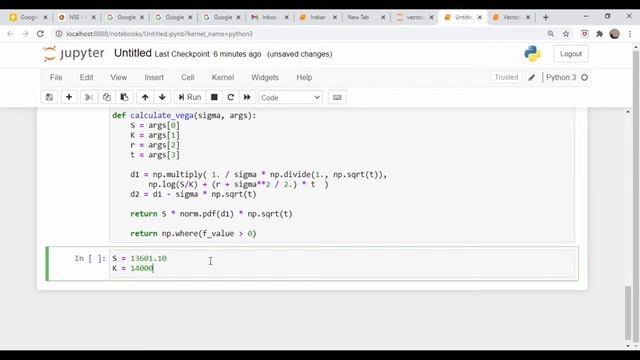
Task: Click the Logout button
Action: pos(571,54)
